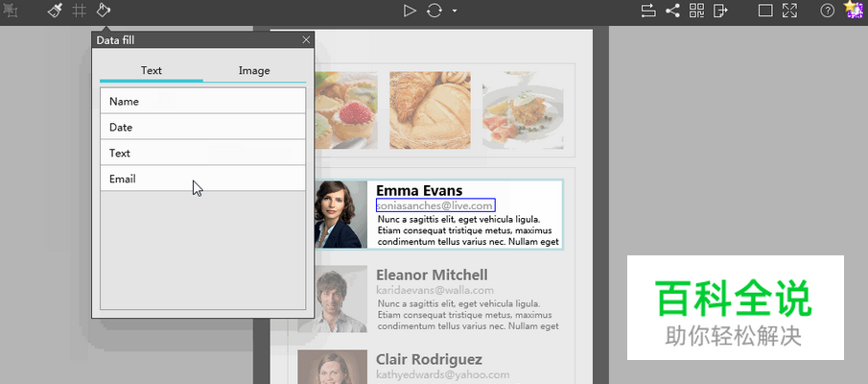Click the fullscreen expand arrows icon
The height and width of the screenshot is (384, 868).
(789, 11)
